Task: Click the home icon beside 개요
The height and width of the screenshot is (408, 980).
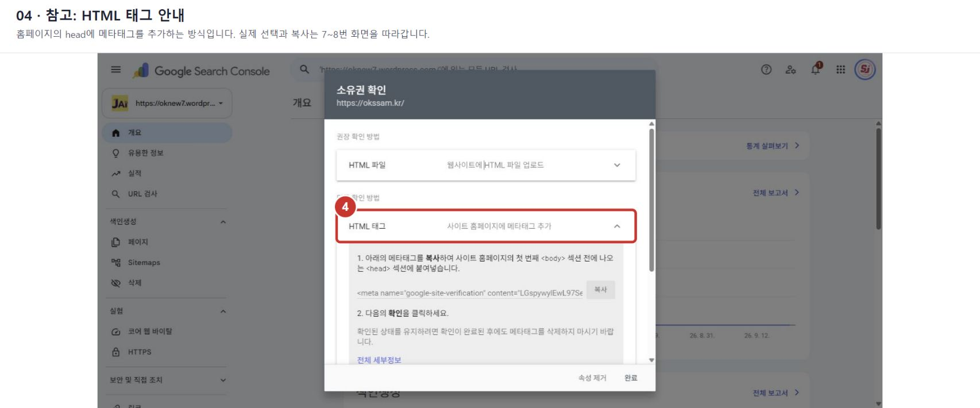Action: [x=116, y=133]
